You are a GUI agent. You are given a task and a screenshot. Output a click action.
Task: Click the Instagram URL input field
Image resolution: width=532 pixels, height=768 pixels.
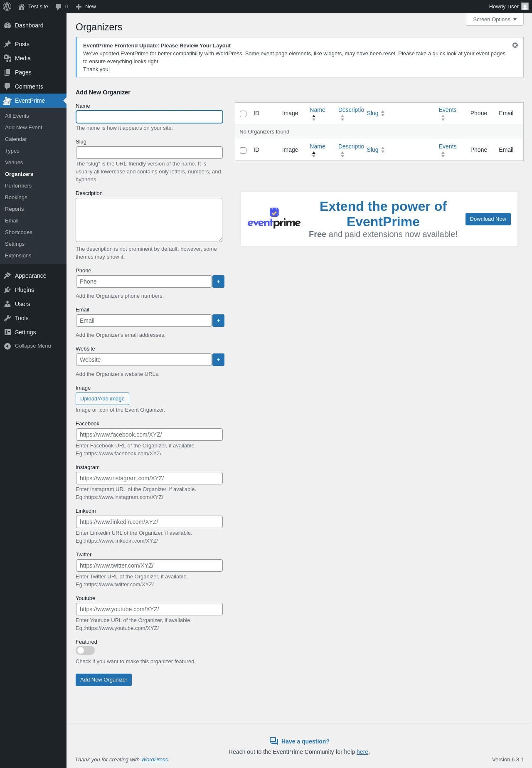pyautogui.click(x=149, y=478)
